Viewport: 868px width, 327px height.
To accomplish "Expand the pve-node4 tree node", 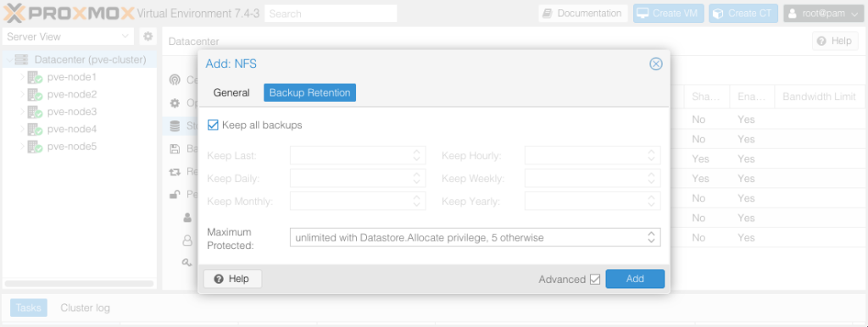I will (22, 129).
